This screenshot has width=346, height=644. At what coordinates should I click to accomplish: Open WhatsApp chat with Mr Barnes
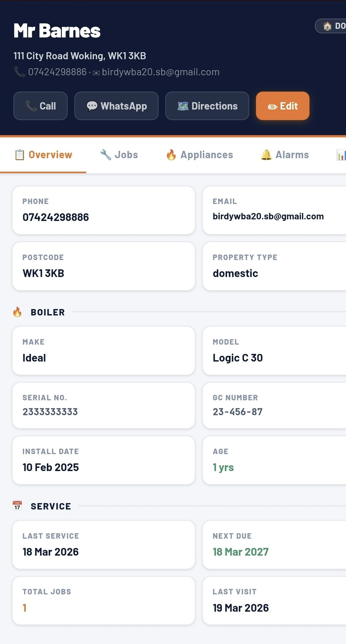coord(116,106)
